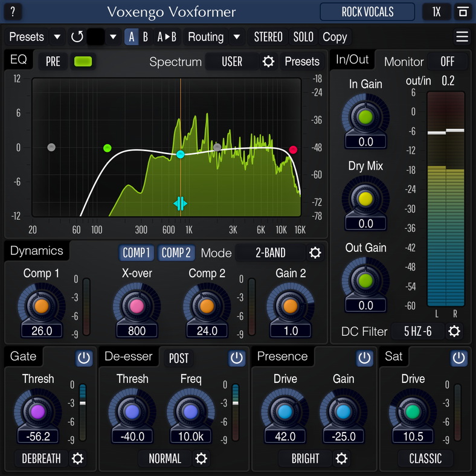Toggle the green EQ enable switch

tap(83, 62)
